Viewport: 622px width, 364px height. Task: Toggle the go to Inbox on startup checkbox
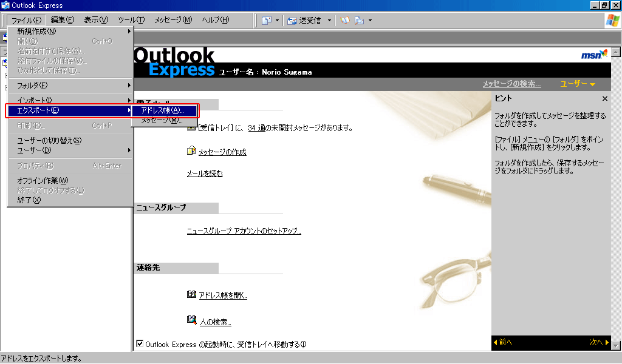pos(140,344)
